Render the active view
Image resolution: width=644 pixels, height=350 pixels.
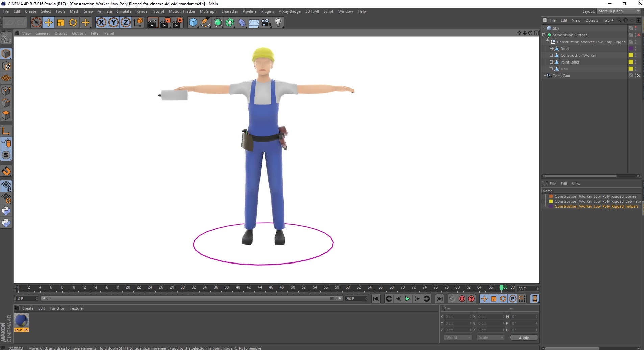point(153,23)
